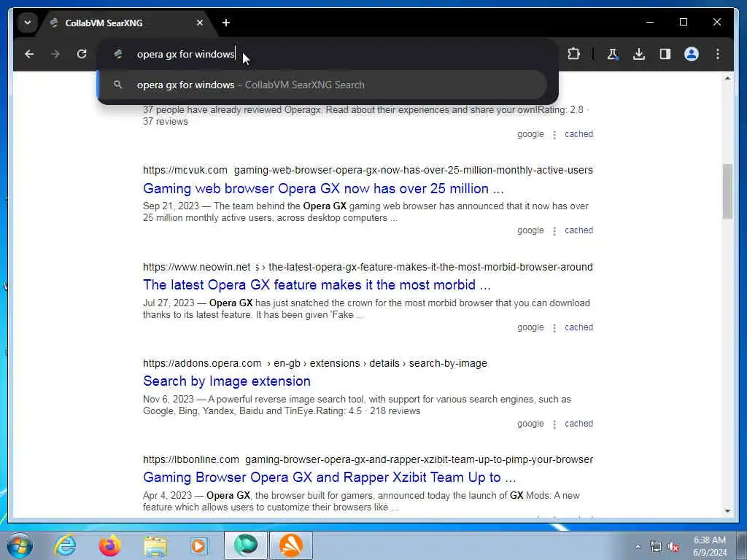The height and width of the screenshot is (560, 747).
Task: Expand options dots for neowin result
Action: (x=554, y=328)
